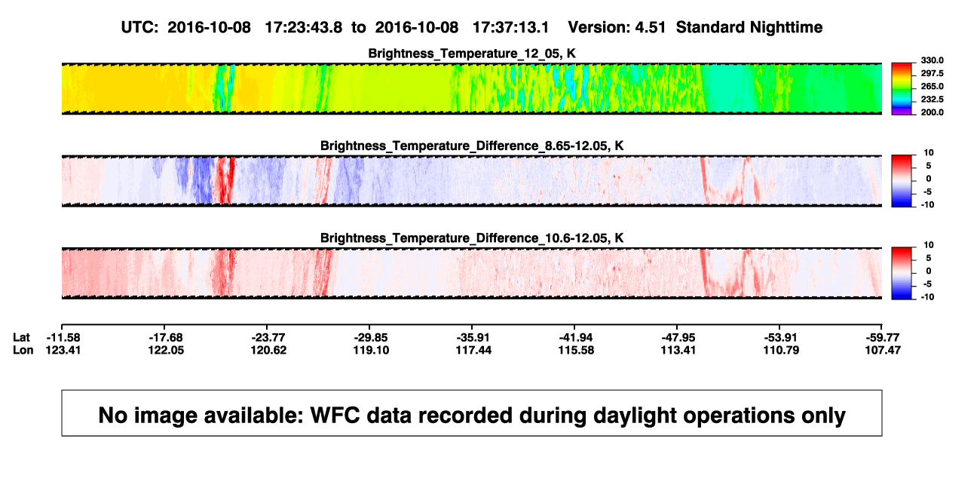Click the header end time '17:37:13.1'
Viewport: 980px width, 503px height.
coord(512,27)
